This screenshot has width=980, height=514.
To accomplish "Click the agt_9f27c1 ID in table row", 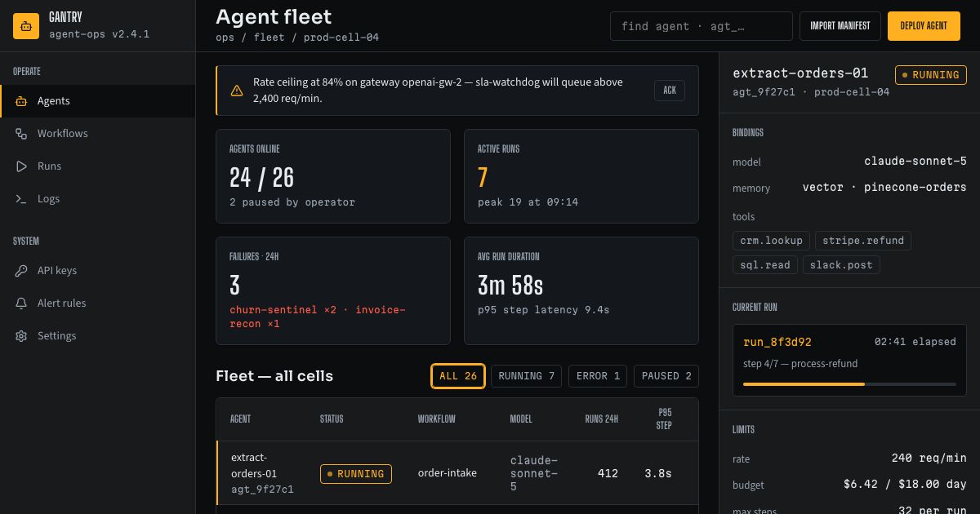I will [262, 490].
